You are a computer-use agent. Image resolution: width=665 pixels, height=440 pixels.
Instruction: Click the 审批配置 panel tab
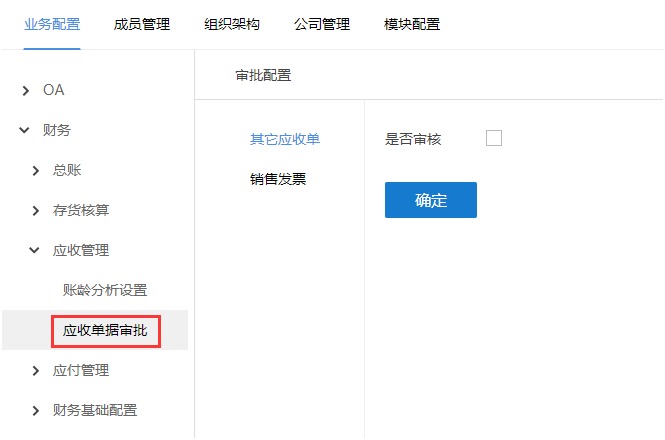pos(263,76)
